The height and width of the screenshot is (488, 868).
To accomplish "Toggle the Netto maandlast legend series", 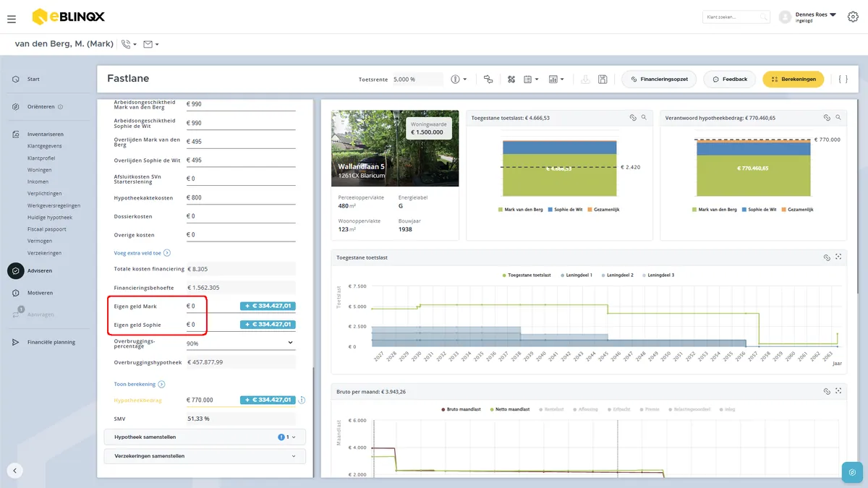I will click(509, 409).
